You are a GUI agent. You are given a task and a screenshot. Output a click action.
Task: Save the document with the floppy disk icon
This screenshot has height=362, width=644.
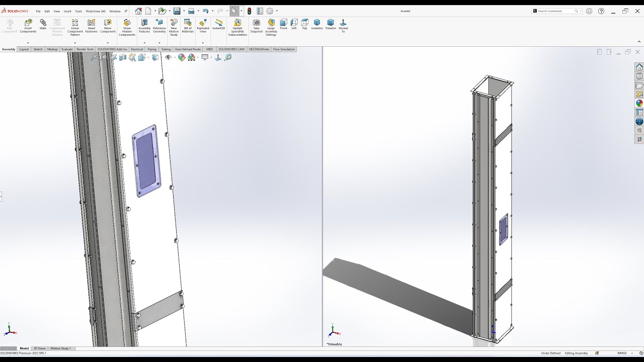(177, 11)
